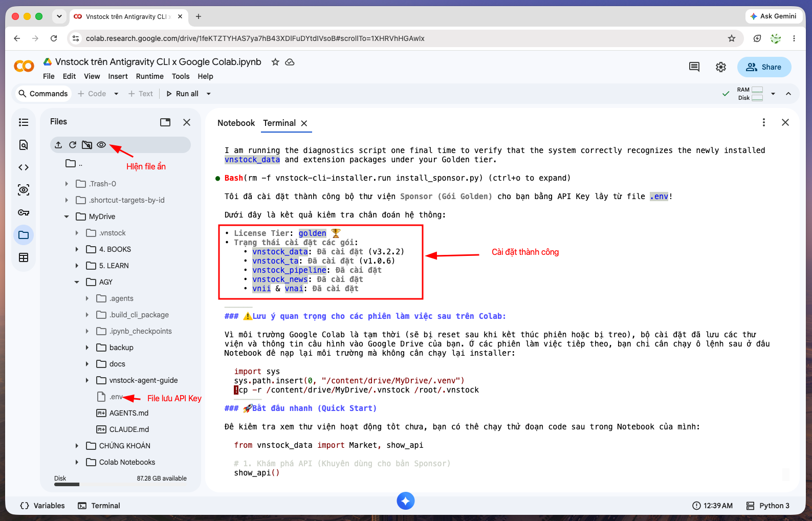Go to Colab home via logo
This screenshot has height=521, width=812.
[x=24, y=66]
